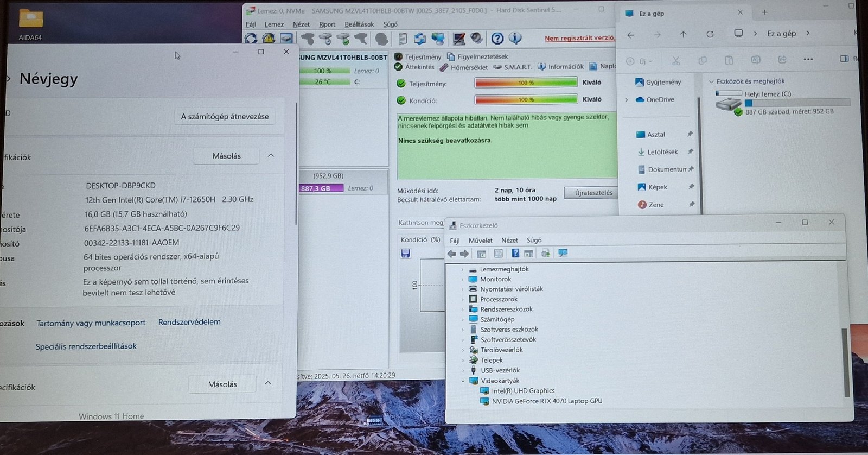Open the Lemez menu in Hard Disk Sentinel
This screenshot has height=455, width=868.
point(274,24)
